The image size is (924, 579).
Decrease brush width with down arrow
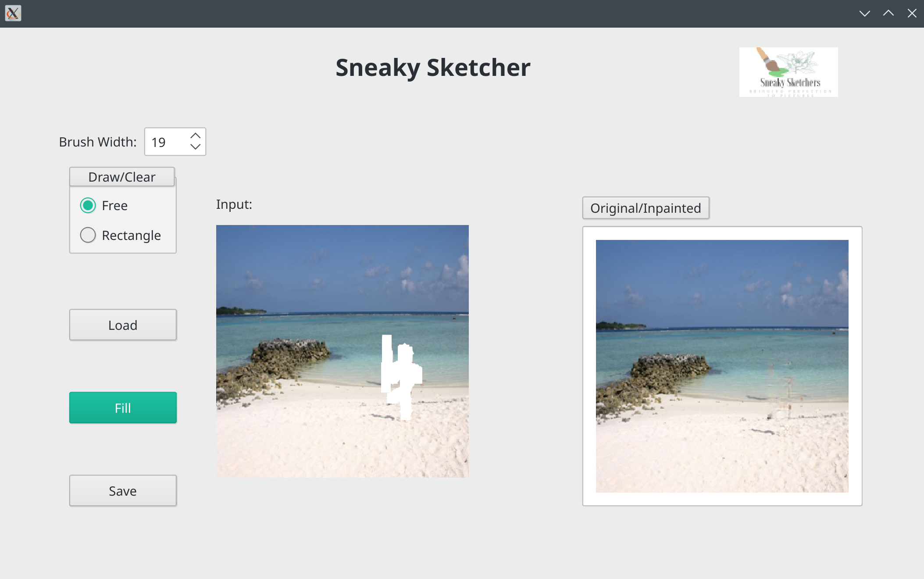click(196, 147)
